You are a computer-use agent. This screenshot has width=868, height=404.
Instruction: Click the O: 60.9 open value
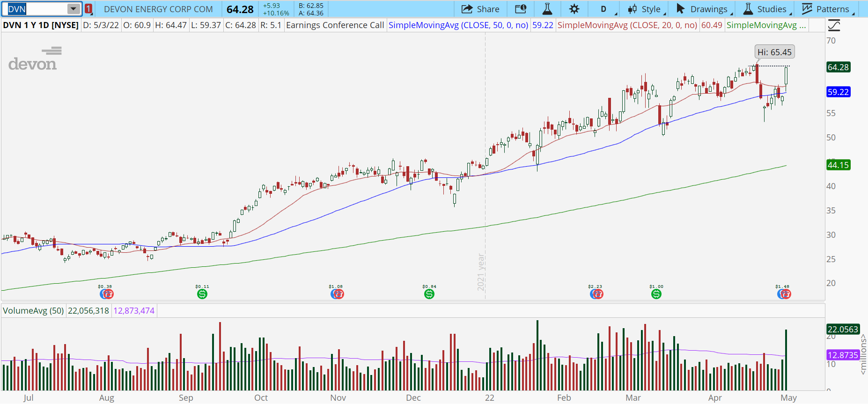coord(137,25)
